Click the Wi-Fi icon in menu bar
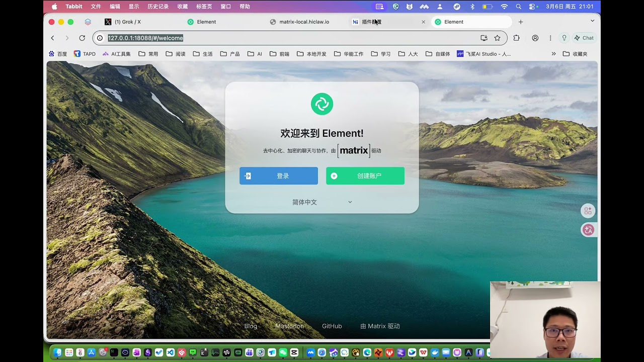This screenshot has height=362, width=644. (x=504, y=7)
